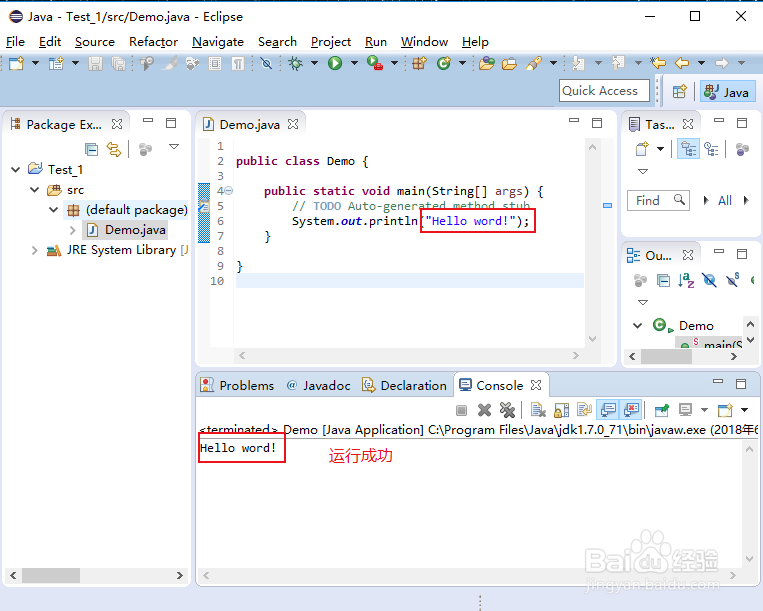Remove launch with Console X icon

coord(484,410)
